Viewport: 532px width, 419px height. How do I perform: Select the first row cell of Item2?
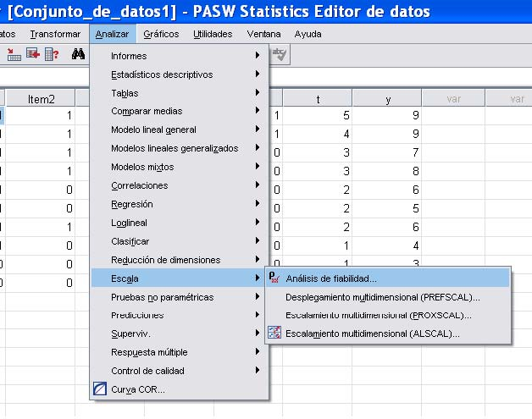tap(41, 116)
